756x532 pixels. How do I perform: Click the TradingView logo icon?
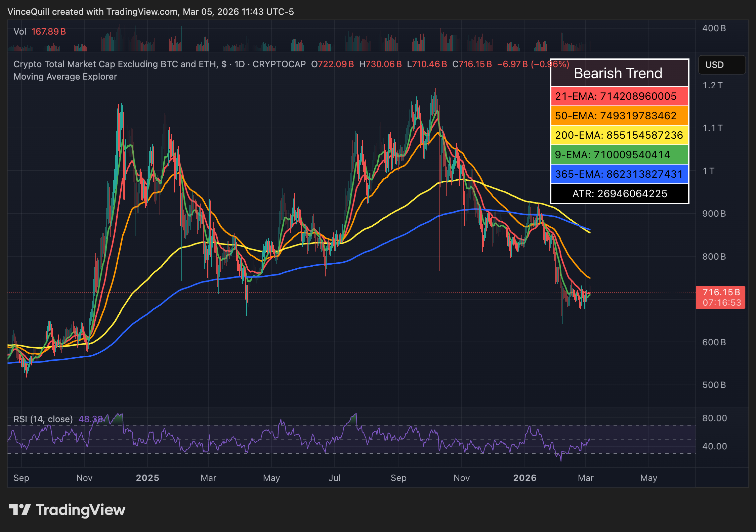20,509
